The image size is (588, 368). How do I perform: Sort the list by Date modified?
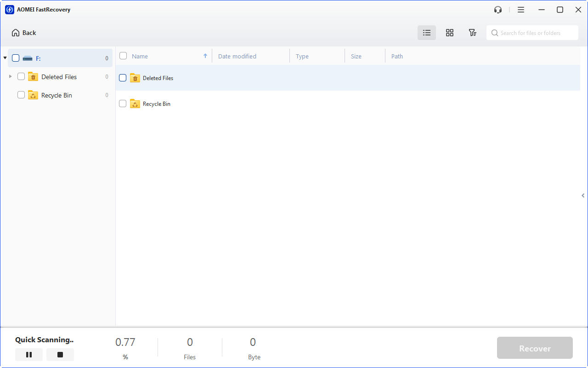[237, 56]
